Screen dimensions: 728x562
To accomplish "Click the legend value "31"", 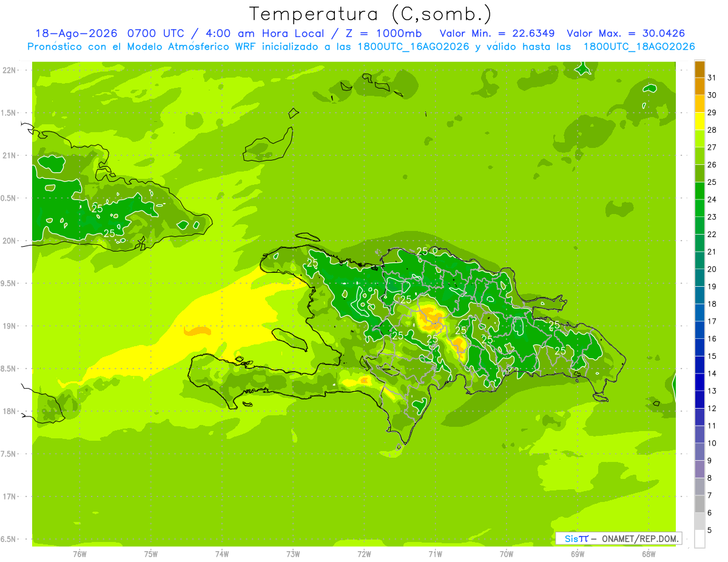I will pyautogui.click(x=712, y=78).
